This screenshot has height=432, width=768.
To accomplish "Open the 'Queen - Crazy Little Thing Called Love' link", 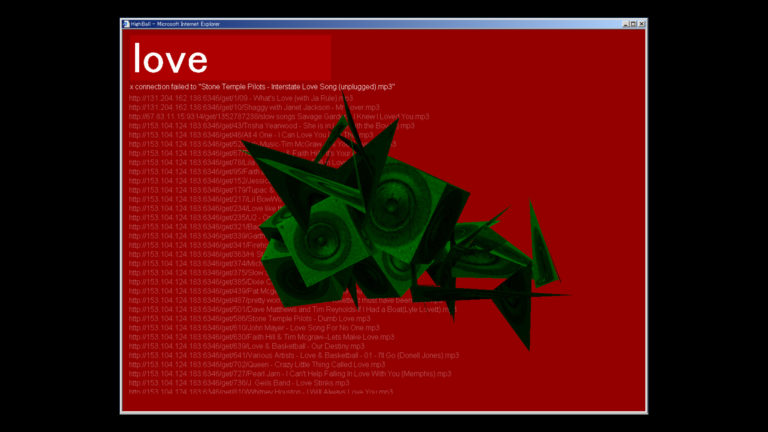I will pos(257,365).
